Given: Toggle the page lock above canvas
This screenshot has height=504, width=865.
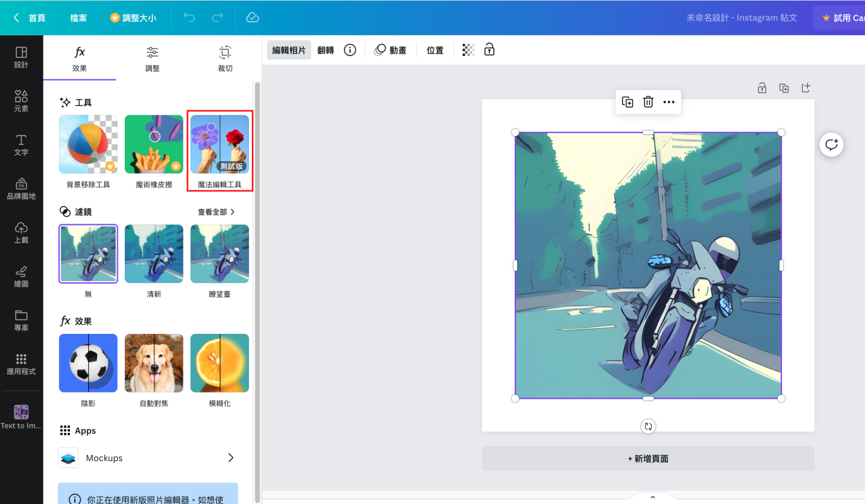Looking at the screenshot, I should coord(762,88).
